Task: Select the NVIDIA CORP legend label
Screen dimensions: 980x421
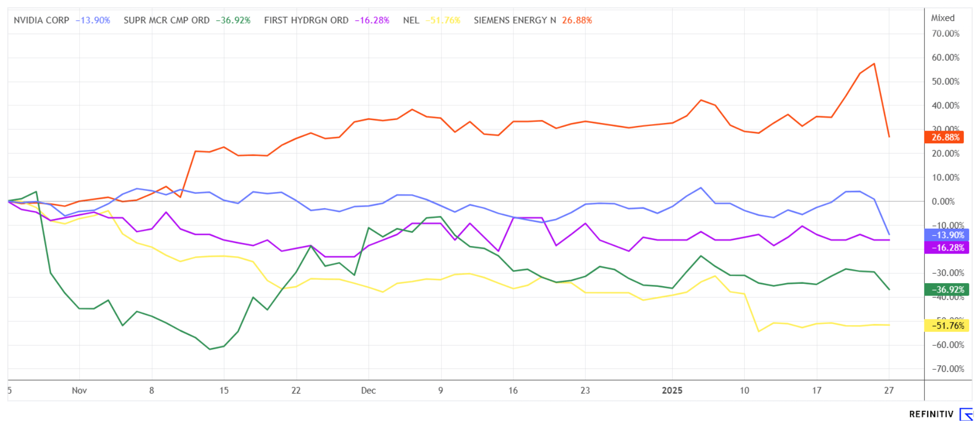Action: (x=41, y=20)
